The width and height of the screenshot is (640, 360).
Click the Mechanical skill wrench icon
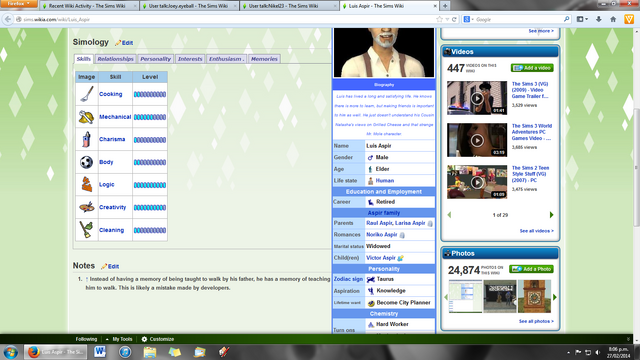(x=87, y=117)
